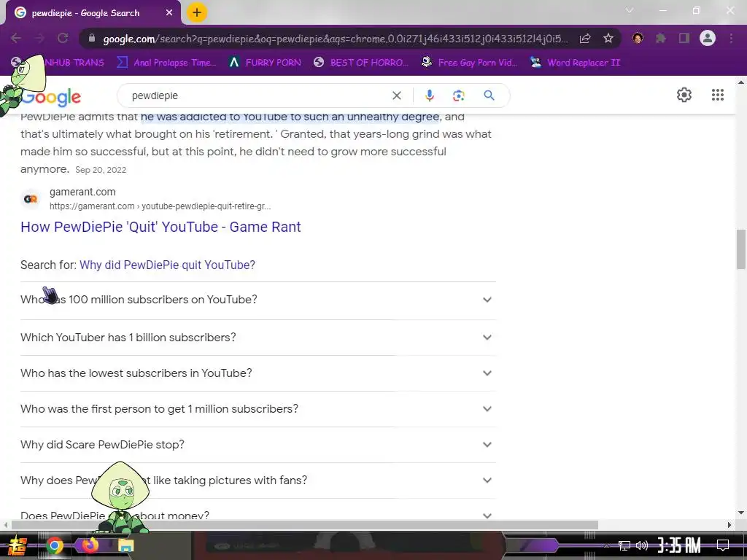Screen dimensions: 747x560
Task: Click the network icon in system tray
Action: tap(624, 545)
